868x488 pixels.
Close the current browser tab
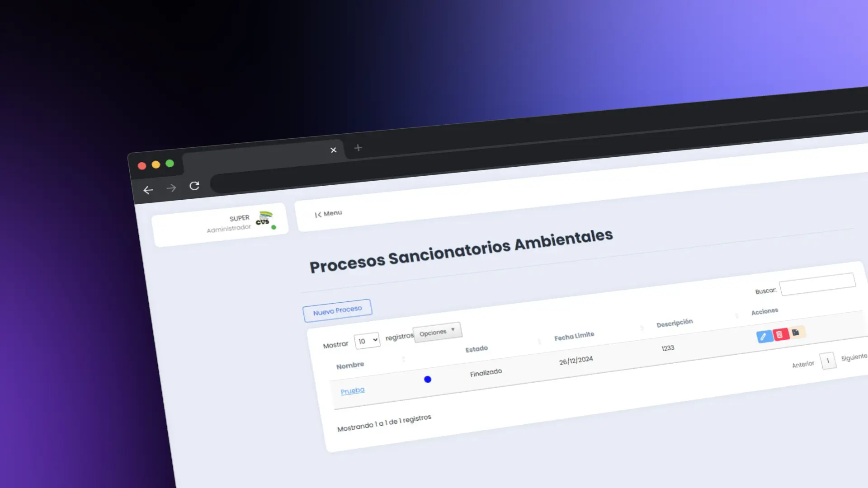pos(334,150)
